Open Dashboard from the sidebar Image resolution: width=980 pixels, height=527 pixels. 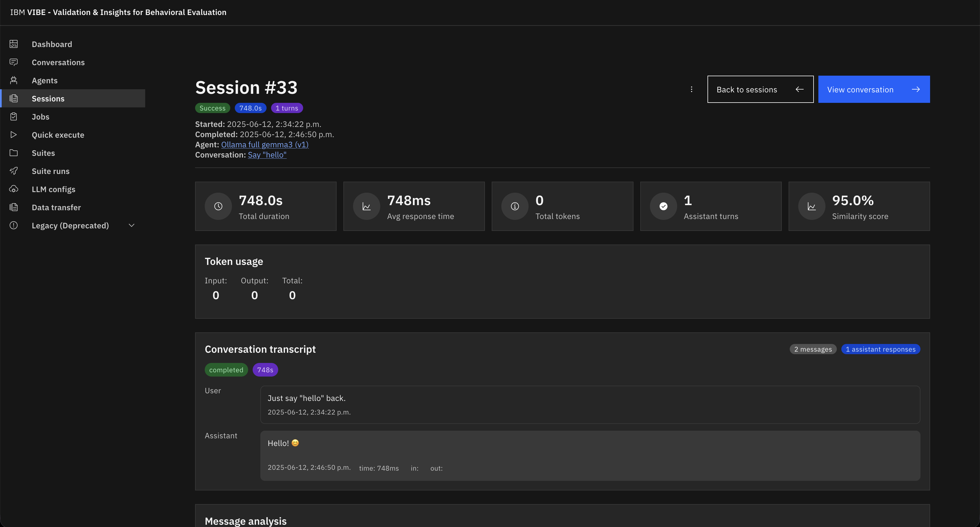click(x=73, y=44)
